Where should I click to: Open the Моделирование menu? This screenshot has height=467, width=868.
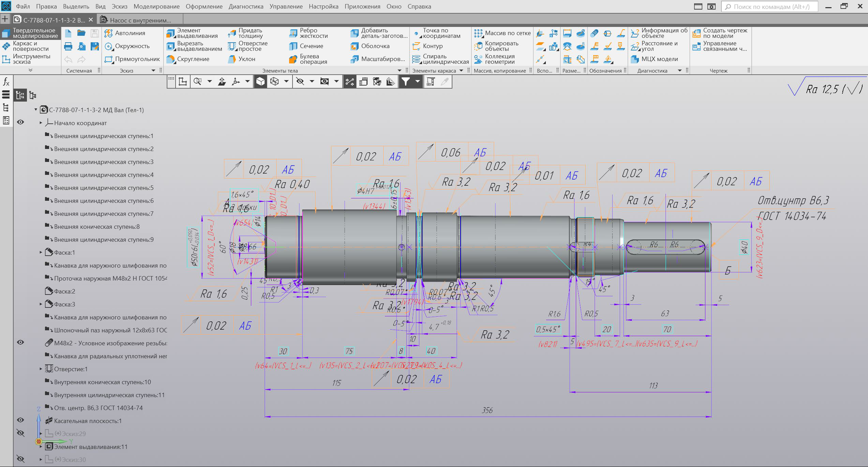pyautogui.click(x=156, y=6)
